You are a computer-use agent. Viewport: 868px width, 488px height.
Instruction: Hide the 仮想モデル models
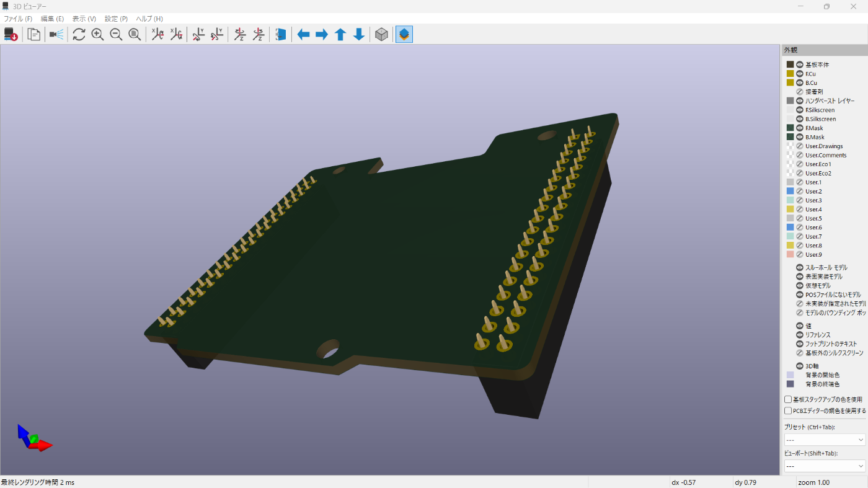tap(800, 286)
